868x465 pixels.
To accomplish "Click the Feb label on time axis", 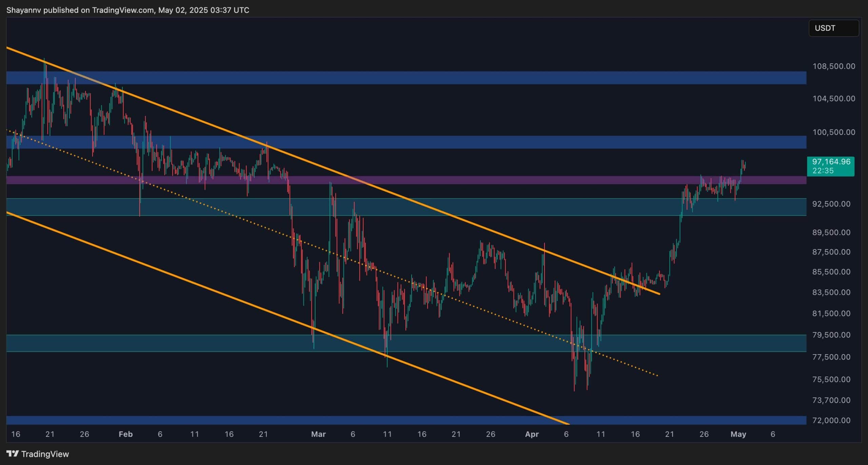I will click(125, 434).
